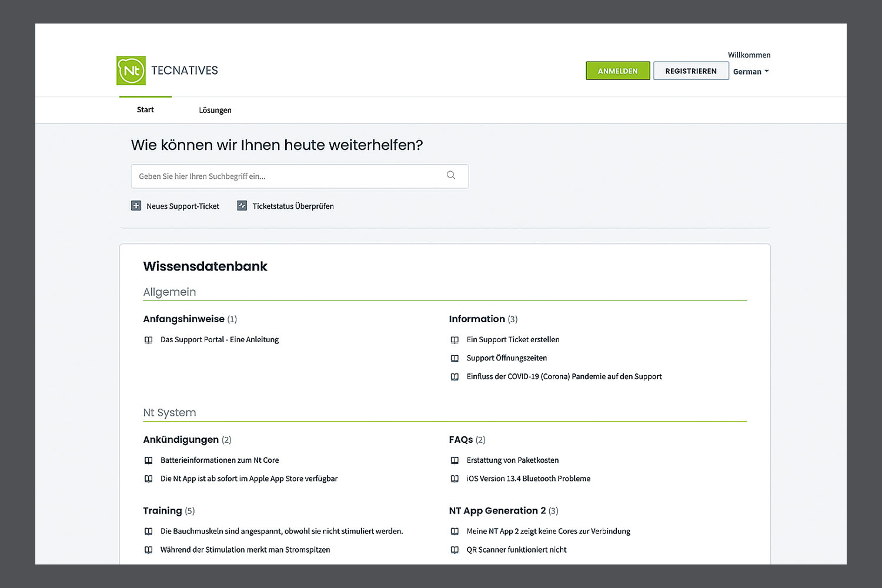Click the Registrieren button

click(x=691, y=71)
